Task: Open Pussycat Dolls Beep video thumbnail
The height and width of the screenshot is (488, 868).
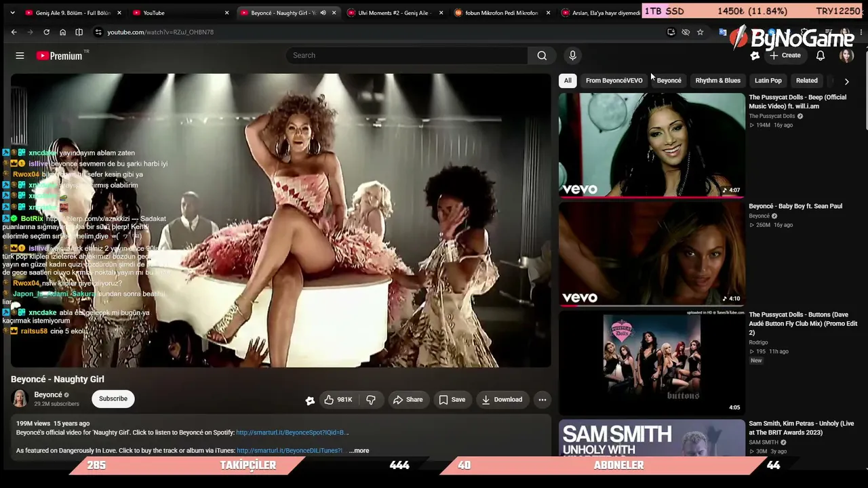Action: [x=652, y=145]
